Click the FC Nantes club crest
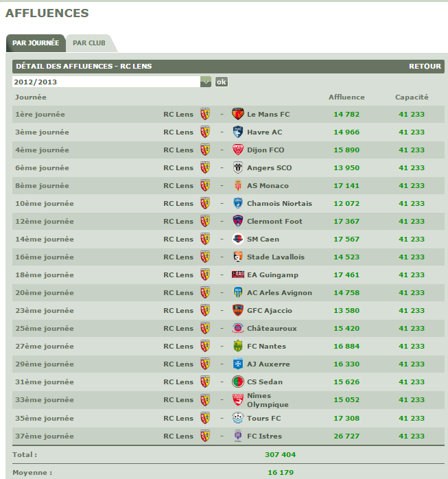Screen dimensions: 448x479 pyautogui.click(x=238, y=346)
